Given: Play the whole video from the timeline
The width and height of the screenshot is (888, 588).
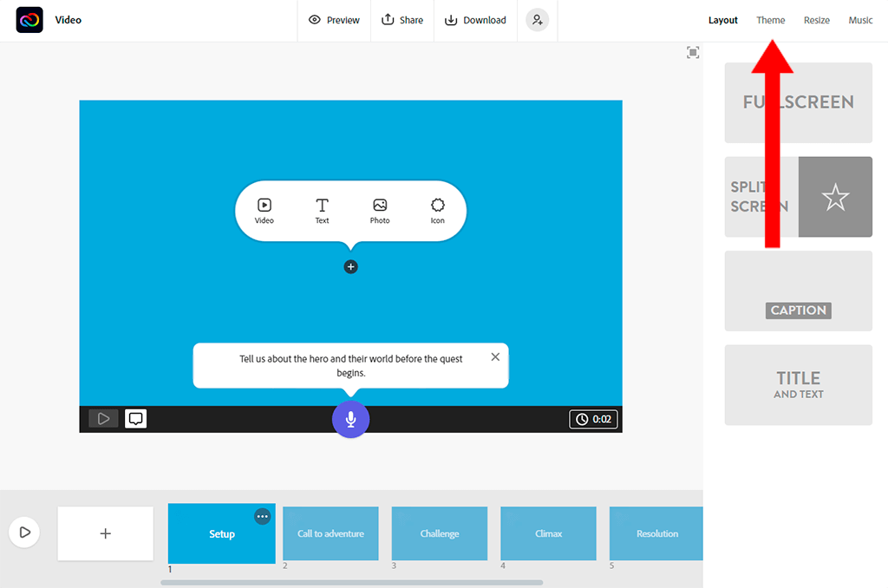Looking at the screenshot, I should [x=24, y=532].
